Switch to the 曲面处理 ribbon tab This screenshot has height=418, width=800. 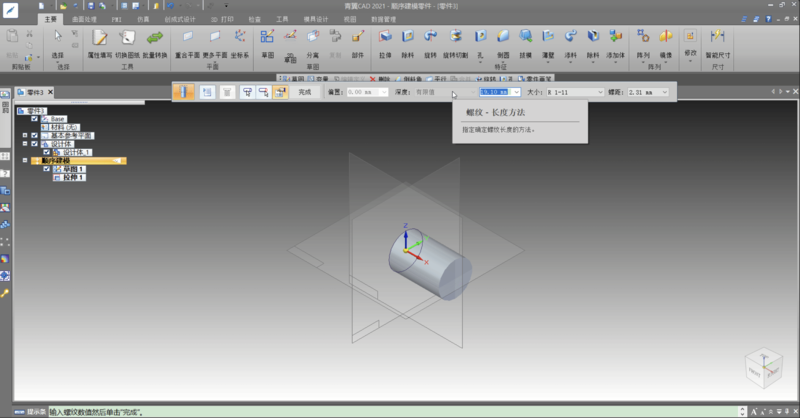[x=83, y=19]
